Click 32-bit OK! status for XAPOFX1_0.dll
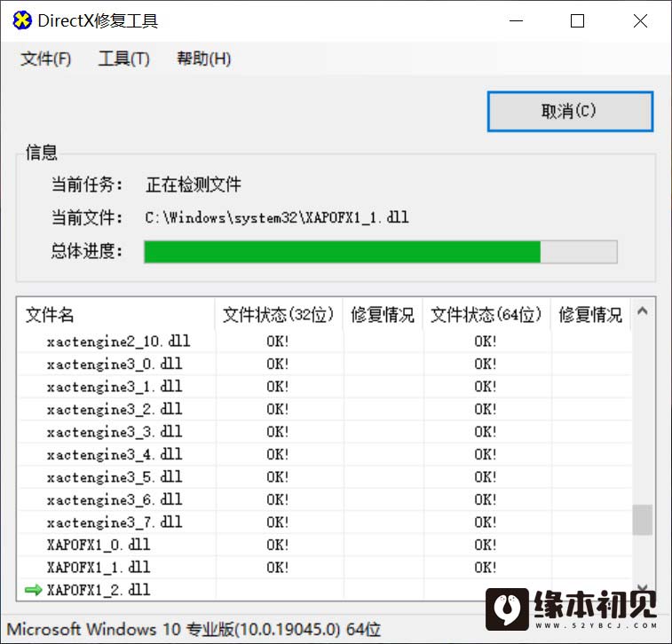The width and height of the screenshot is (672, 644). pyautogui.click(x=278, y=545)
